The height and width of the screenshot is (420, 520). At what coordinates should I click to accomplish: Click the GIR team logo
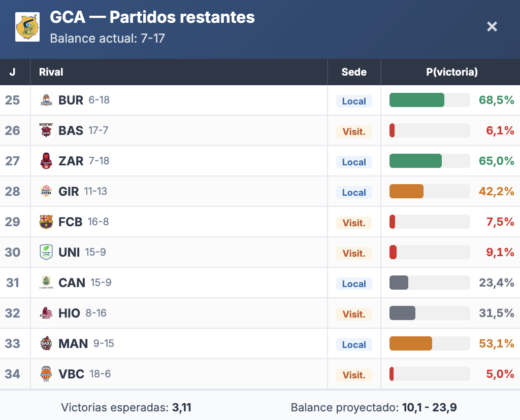point(46,192)
